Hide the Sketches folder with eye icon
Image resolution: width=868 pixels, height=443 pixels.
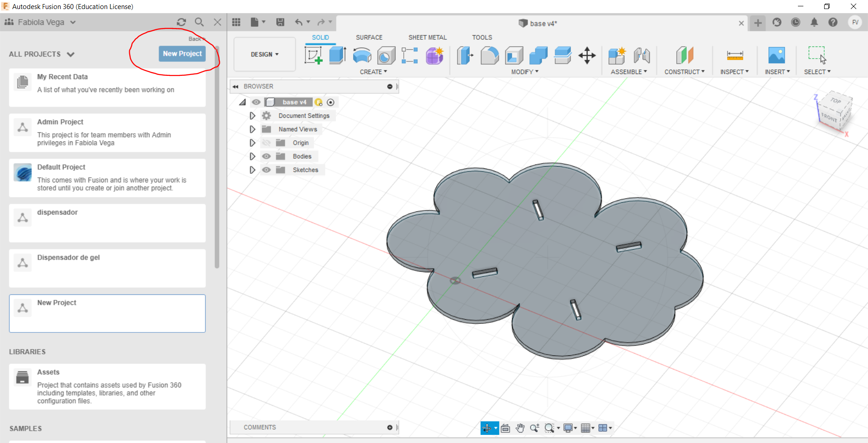pos(266,170)
